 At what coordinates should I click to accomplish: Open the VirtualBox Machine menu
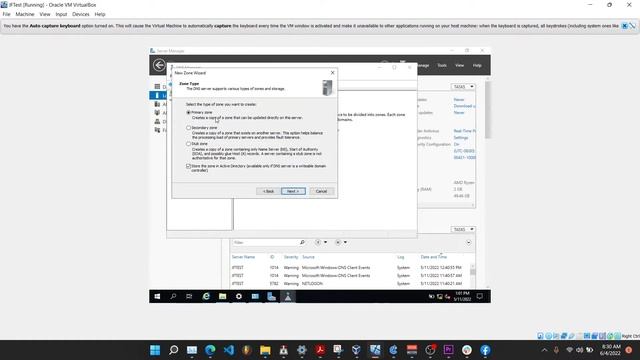25,14
